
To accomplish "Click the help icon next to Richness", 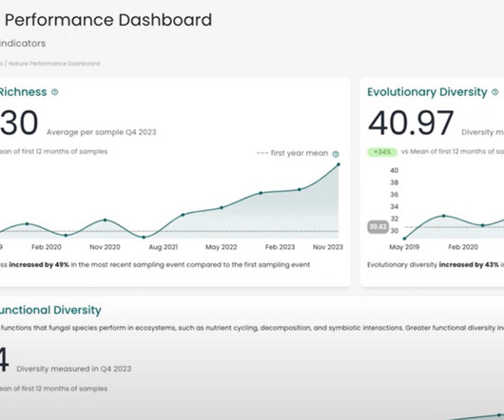I will 55,92.
